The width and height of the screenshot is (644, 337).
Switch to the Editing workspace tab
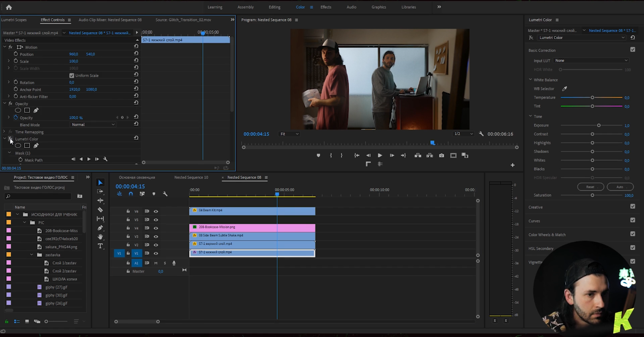pyautogui.click(x=275, y=7)
